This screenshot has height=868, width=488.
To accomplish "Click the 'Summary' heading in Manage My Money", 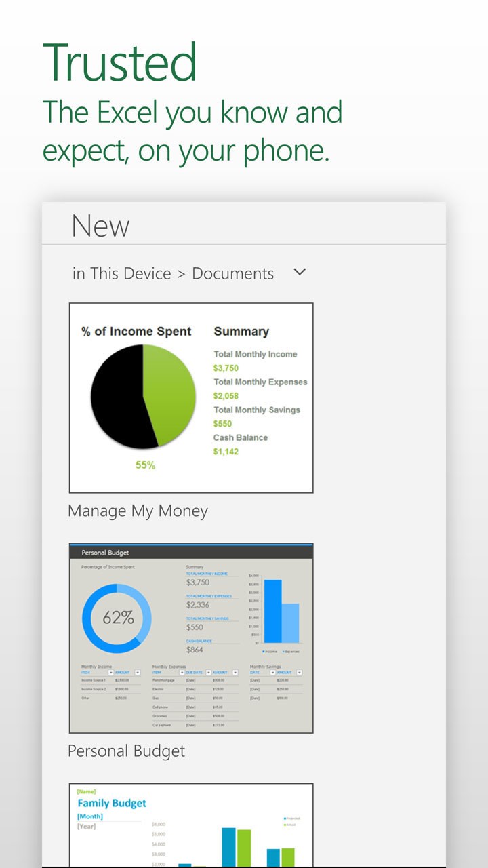I will click(241, 332).
